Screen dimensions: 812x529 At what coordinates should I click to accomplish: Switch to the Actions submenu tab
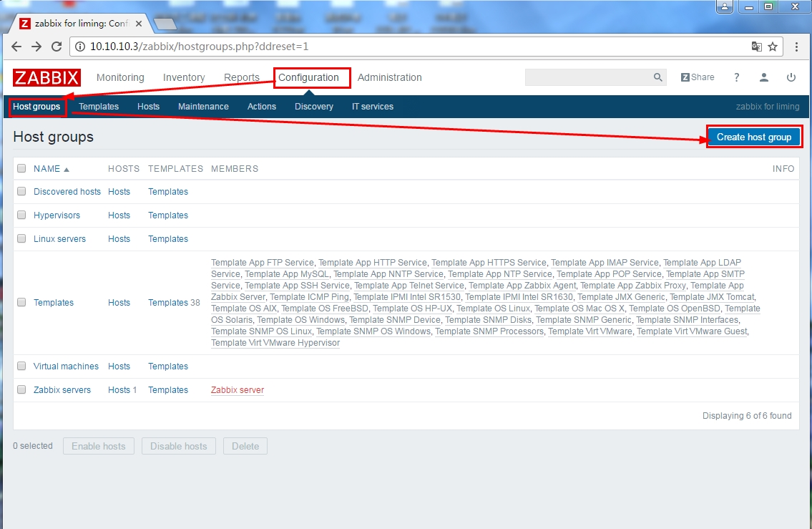point(262,107)
